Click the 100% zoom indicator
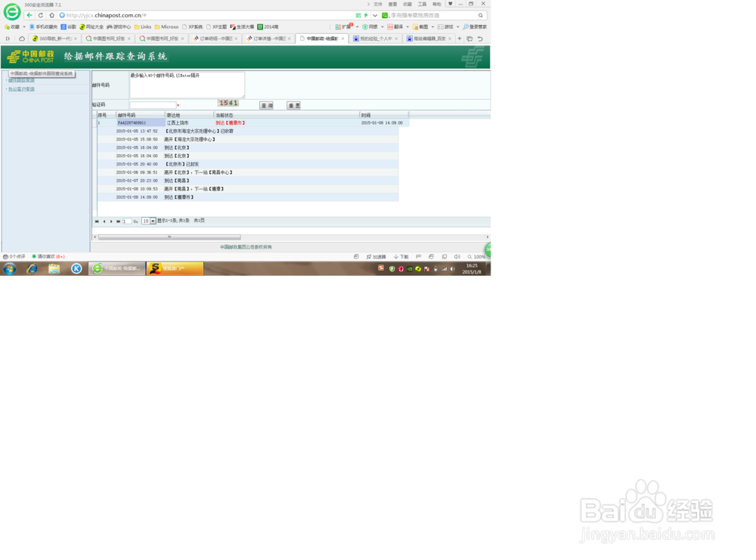The image size is (756, 560). pos(476,257)
